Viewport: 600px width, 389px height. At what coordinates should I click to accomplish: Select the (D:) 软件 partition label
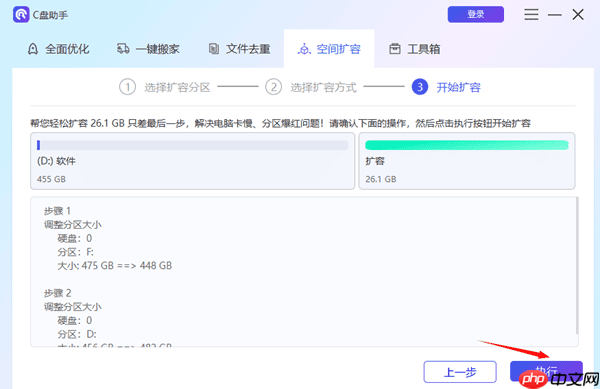pos(56,161)
